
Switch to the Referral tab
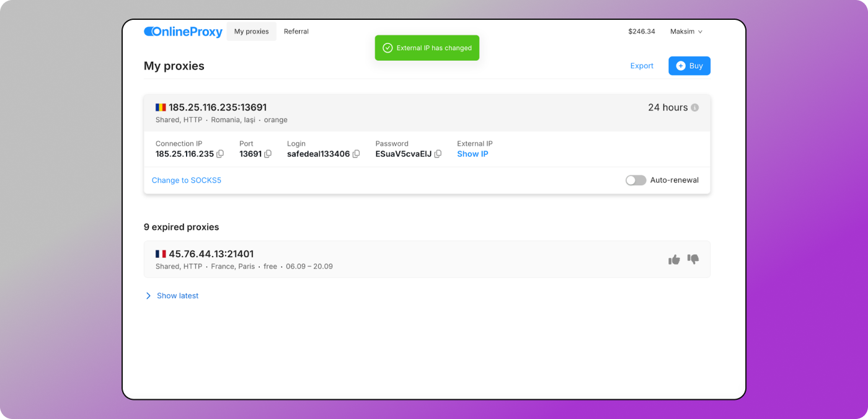click(296, 32)
